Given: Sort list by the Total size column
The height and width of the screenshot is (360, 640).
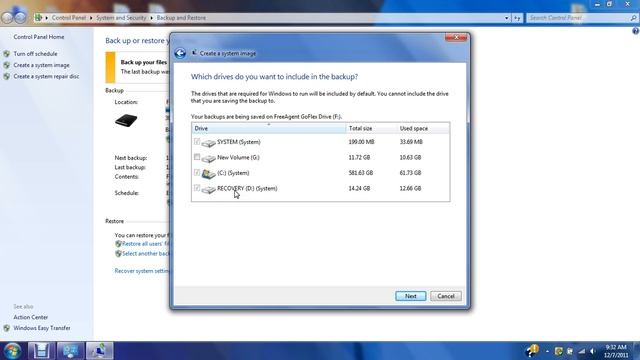Looking at the screenshot, I should click(x=371, y=128).
